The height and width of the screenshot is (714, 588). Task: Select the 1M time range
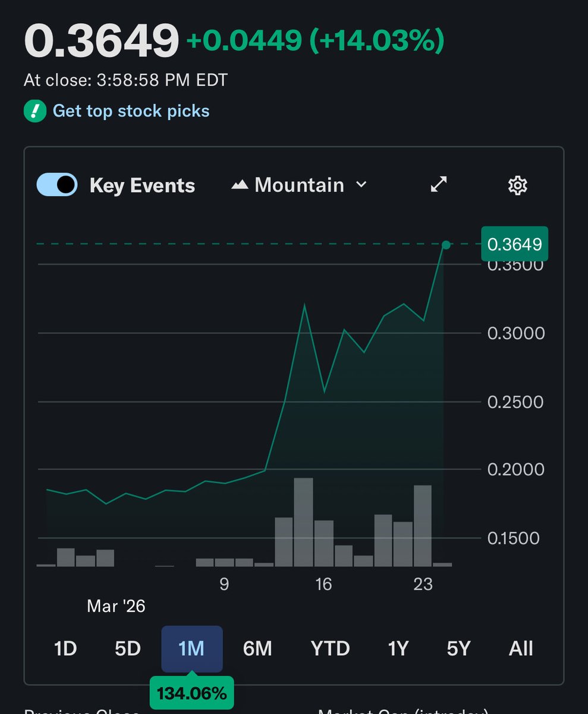pos(192,648)
